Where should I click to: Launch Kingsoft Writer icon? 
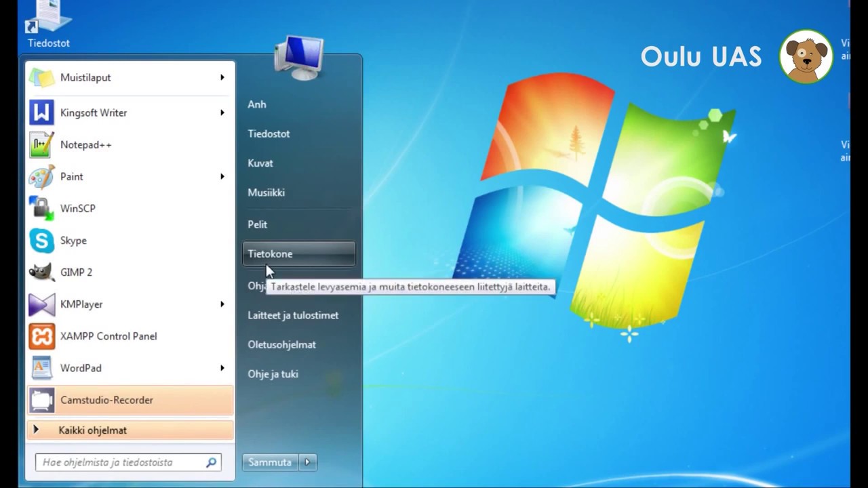click(x=41, y=113)
